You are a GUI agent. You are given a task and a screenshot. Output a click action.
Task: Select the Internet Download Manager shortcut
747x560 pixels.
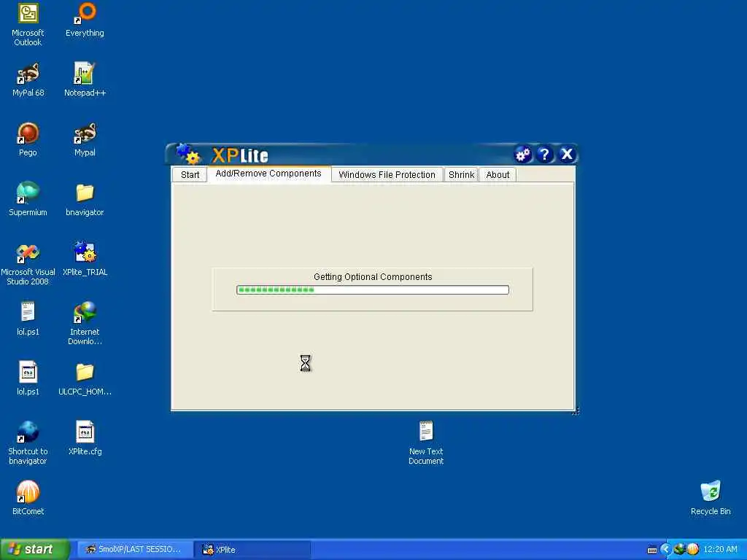[x=85, y=324]
